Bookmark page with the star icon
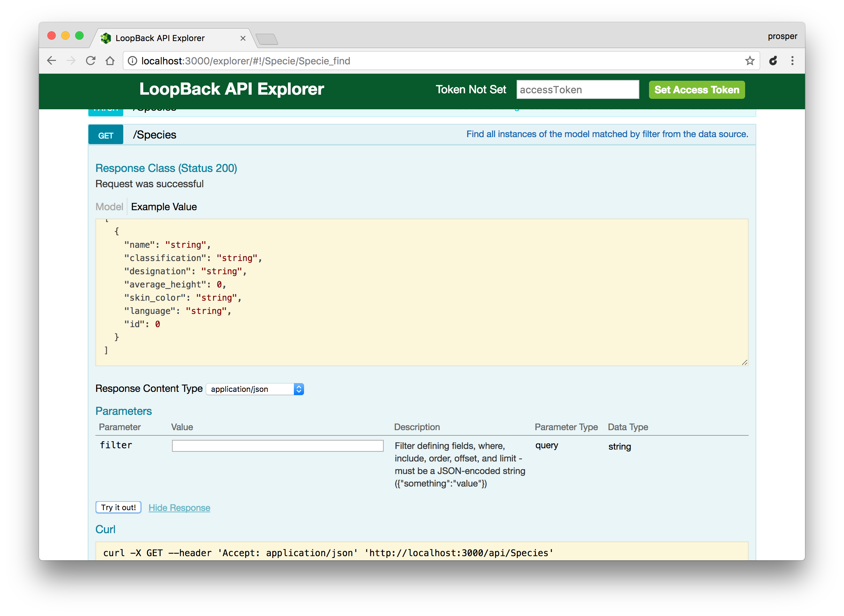The height and width of the screenshot is (616, 844). [750, 61]
